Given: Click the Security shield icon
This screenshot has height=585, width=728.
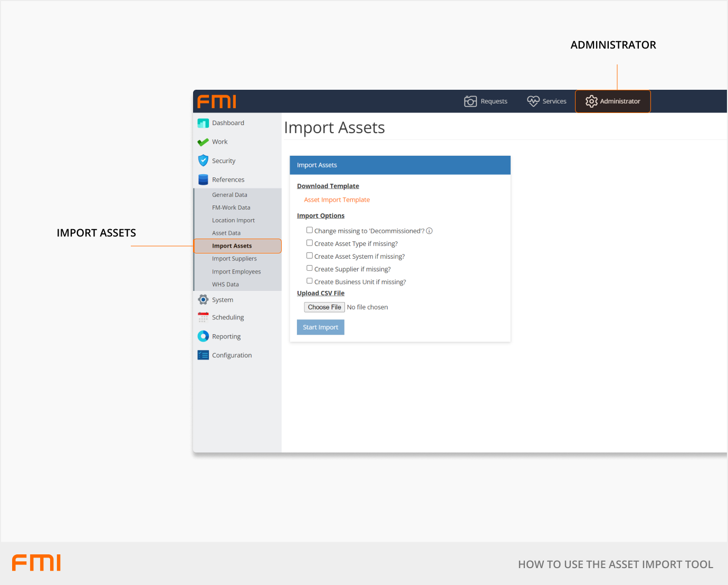Looking at the screenshot, I should (x=203, y=161).
